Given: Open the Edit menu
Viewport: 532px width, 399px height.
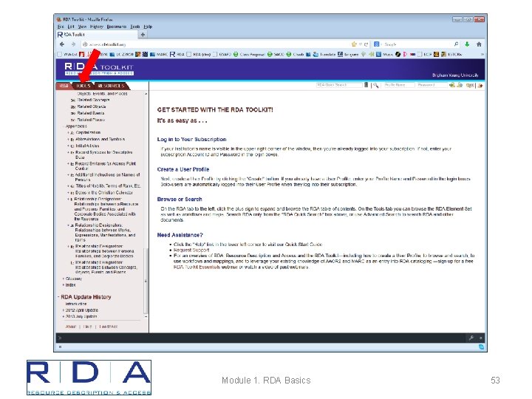Looking at the screenshot, I should point(71,27).
